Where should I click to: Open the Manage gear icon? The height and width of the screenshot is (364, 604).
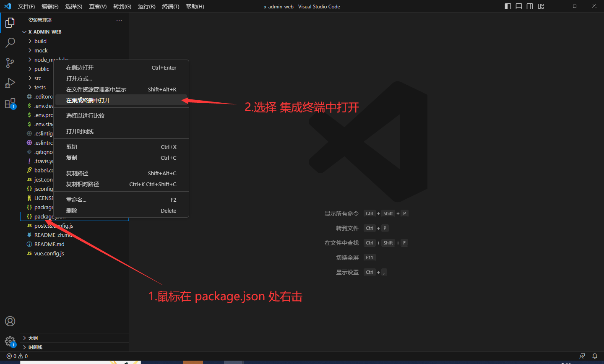pyautogui.click(x=10, y=341)
